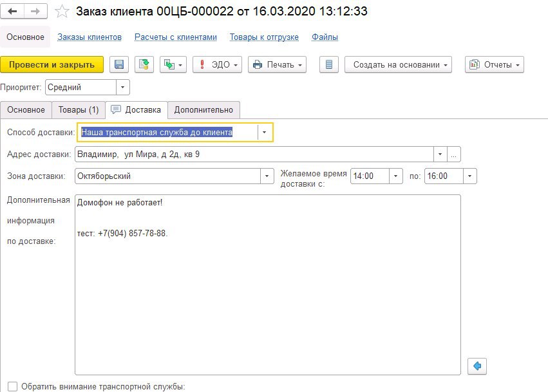Click the blue left arrow icon button
Viewport: 548px width, 392px height.
pyautogui.click(x=477, y=366)
